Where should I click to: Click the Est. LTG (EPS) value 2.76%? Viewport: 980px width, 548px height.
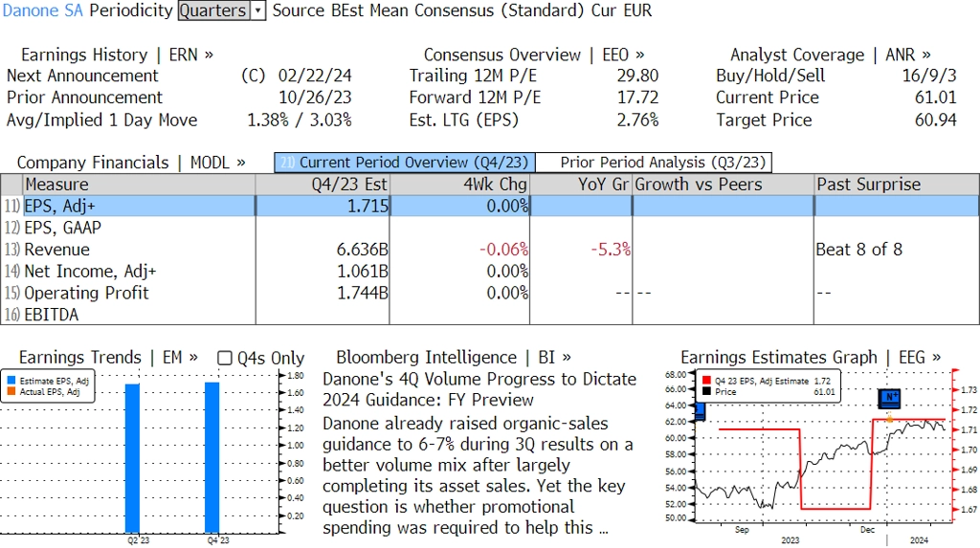(637, 120)
